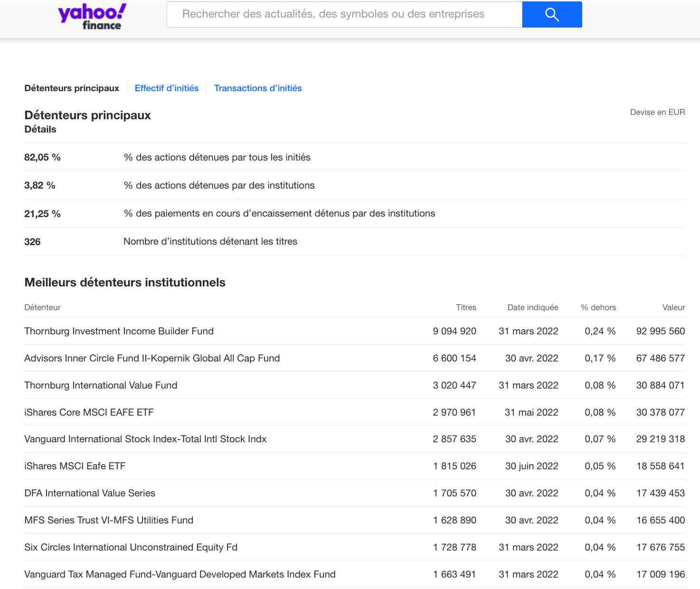
Task: Click the 0,24 % dehors value
Action: click(x=600, y=331)
